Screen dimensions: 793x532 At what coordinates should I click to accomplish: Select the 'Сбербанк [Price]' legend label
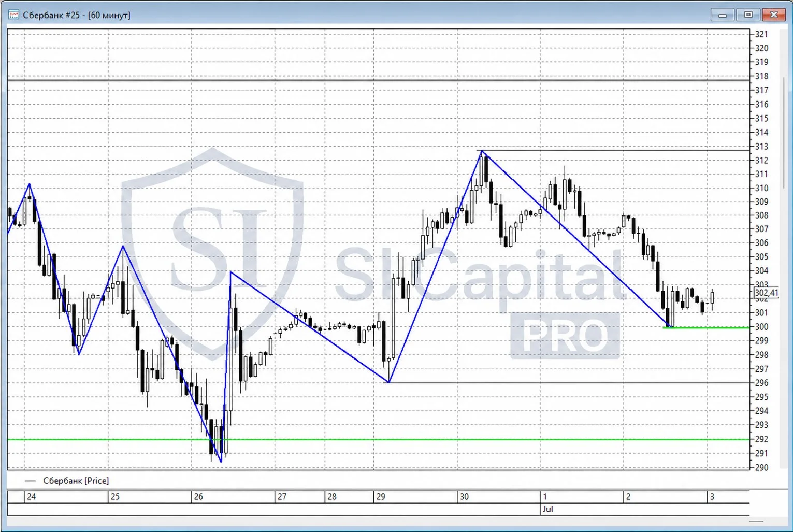[x=76, y=481]
